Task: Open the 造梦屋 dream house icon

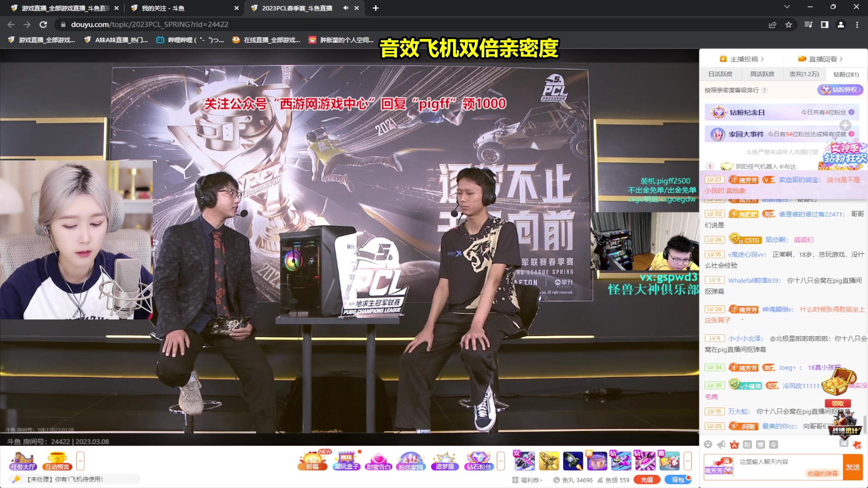Action: (x=444, y=461)
